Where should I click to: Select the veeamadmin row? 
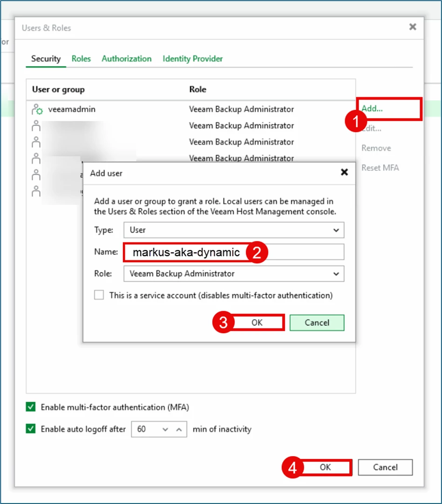click(191, 109)
